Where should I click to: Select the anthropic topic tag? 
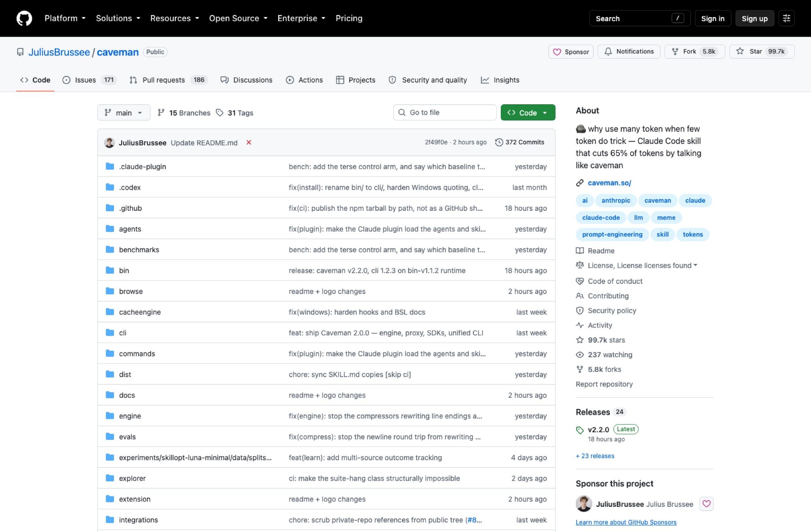(x=616, y=200)
